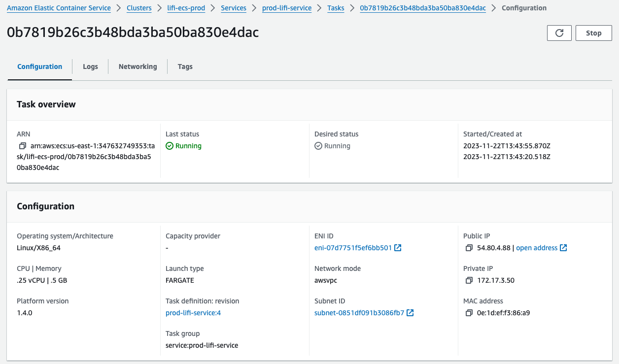Click the MAC address value 0e:1d:ef:f3:86:a9
The width and height of the screenshot is (619, 364).
pos(503,313)
